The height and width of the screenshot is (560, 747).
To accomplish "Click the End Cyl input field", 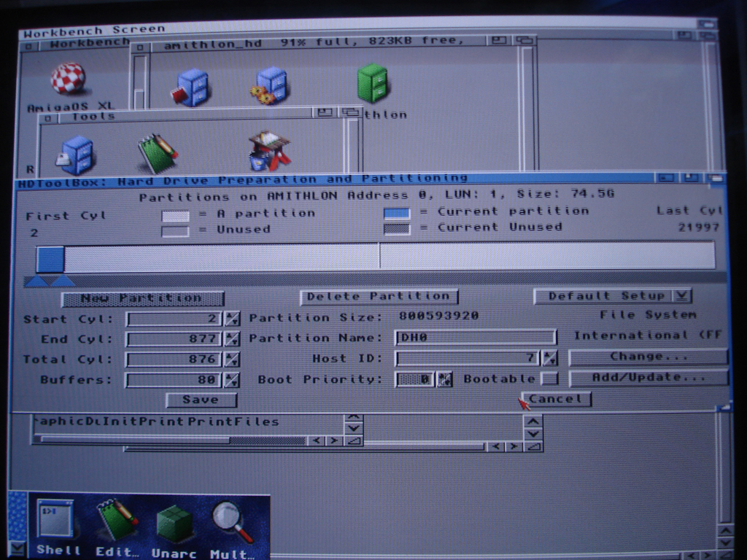I will pyautogui.click(x=174, y=339).
